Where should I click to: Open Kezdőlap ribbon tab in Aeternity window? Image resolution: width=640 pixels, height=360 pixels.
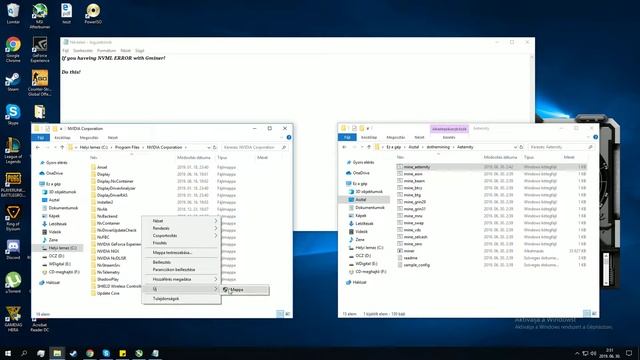[x=369, y=138]
